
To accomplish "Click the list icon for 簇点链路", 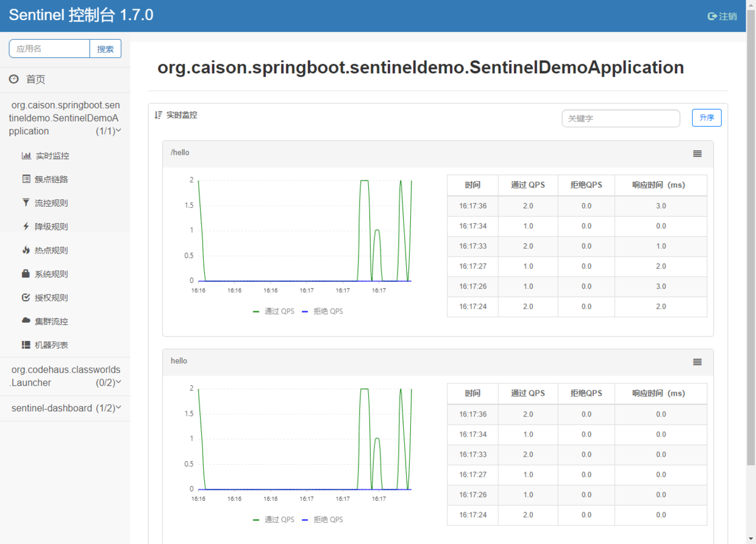I will pyautogui.click(x=26, y=179).
